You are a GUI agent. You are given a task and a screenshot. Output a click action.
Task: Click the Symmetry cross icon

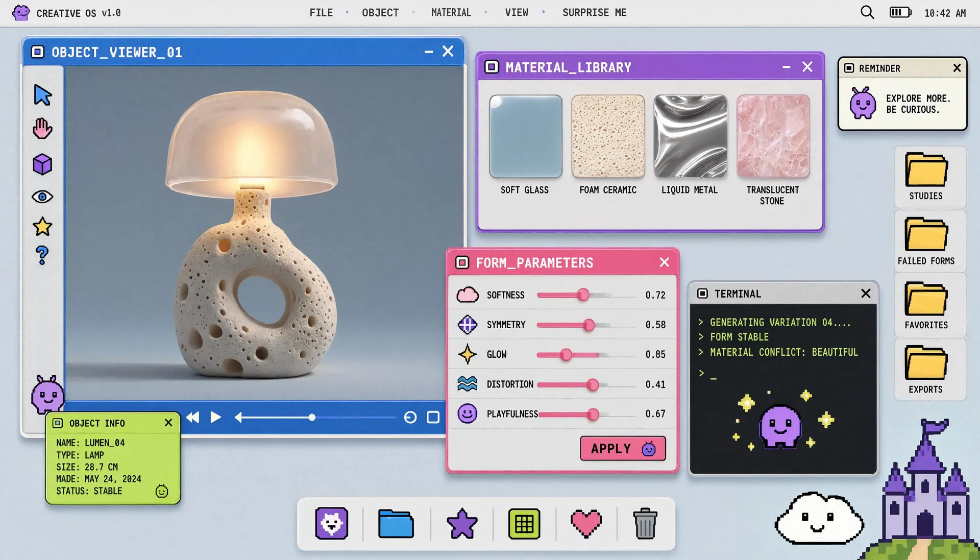tap(467, 325)
